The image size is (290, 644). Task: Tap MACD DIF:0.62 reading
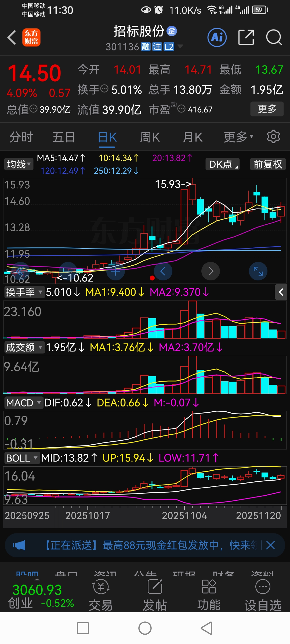(x=68, y=403)
